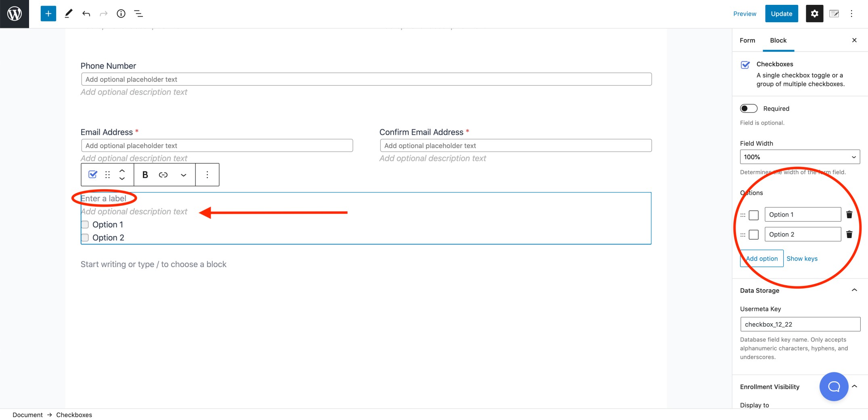868x420 pixels.
Task: Open the Field Width 100% dropdown
Action: (800, 157)
